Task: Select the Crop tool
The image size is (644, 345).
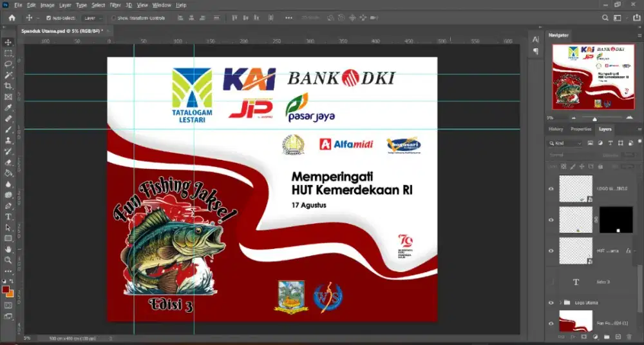Action: point(8,86)
